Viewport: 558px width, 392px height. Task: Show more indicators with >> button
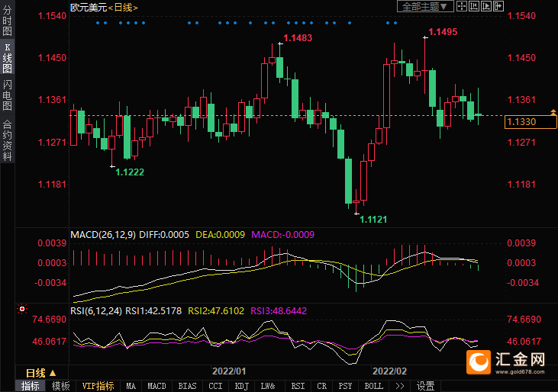tap(399, 386)
